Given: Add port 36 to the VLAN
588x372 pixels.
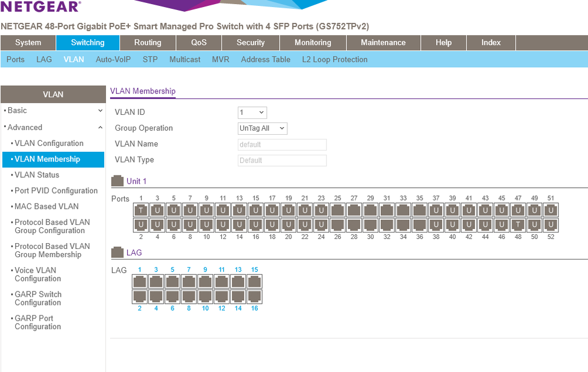Looking at the screenshot, I should coord(420,225).
